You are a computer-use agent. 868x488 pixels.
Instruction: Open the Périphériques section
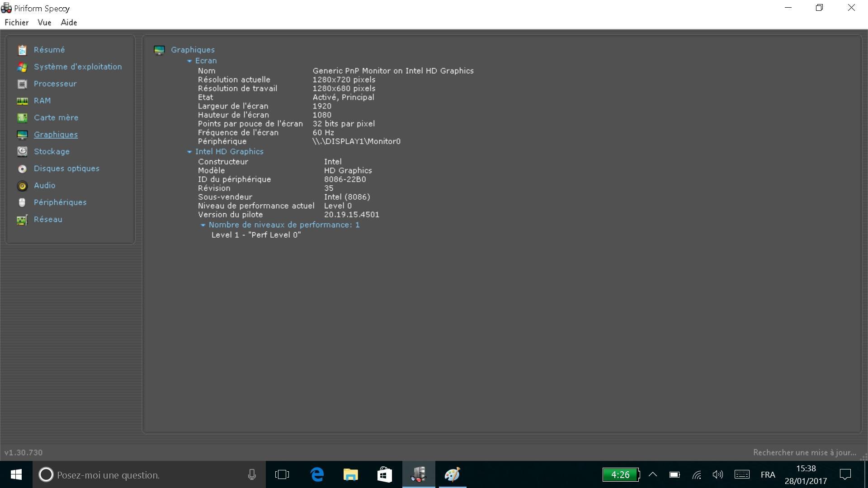pos(60,202)
